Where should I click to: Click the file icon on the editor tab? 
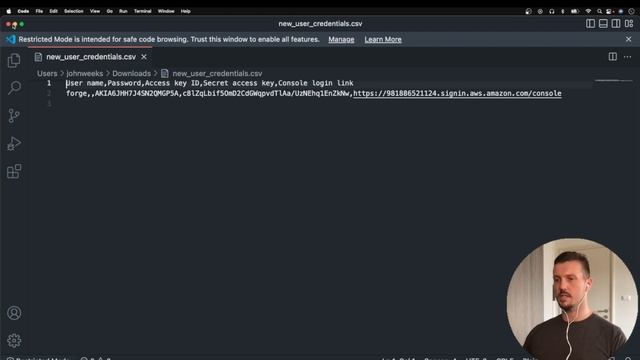click(38, 57)
